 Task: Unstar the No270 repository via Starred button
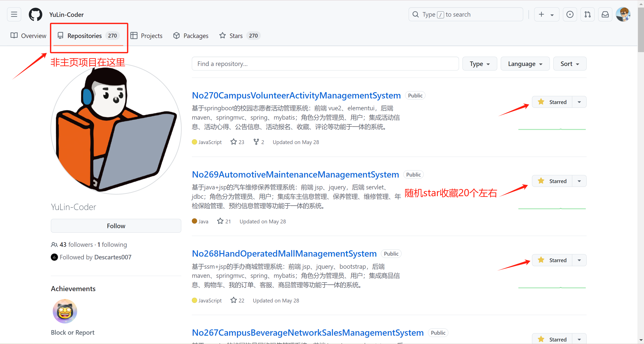(x=552, y=102)
